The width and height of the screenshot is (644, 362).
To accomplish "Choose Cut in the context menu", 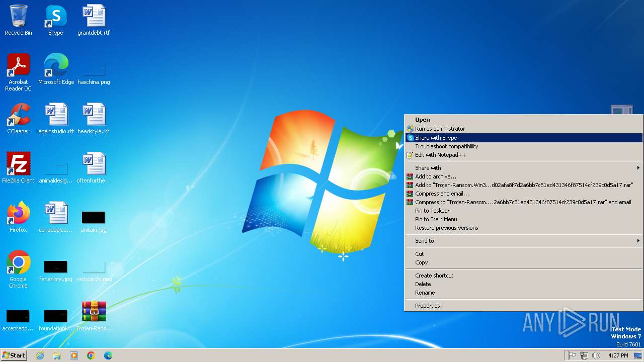I will tap(524, 254).
